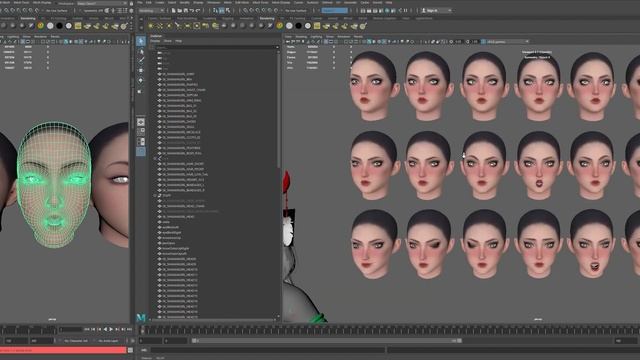The height and width of the screenshot is (360, 640).
Task: Click the MEL command line input
Action: coord(268,350)
